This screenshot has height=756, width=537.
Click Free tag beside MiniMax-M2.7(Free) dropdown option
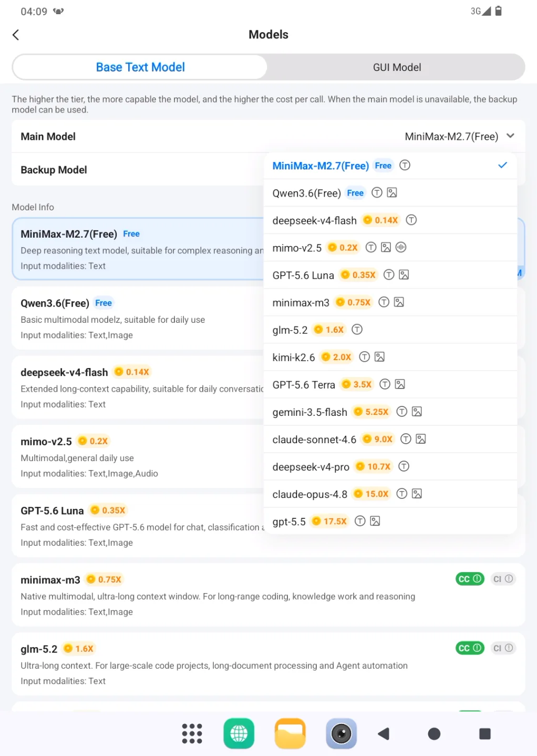[x=383, y=165]
